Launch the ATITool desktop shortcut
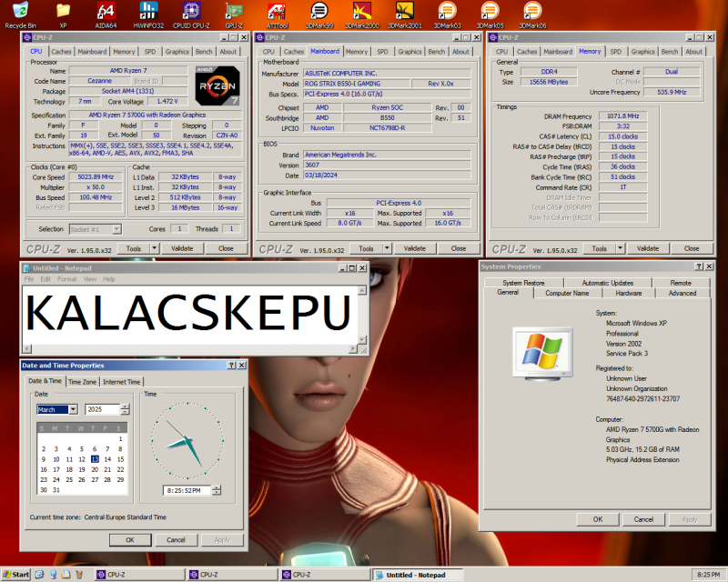The image size is (728, 582). point(278,15)
